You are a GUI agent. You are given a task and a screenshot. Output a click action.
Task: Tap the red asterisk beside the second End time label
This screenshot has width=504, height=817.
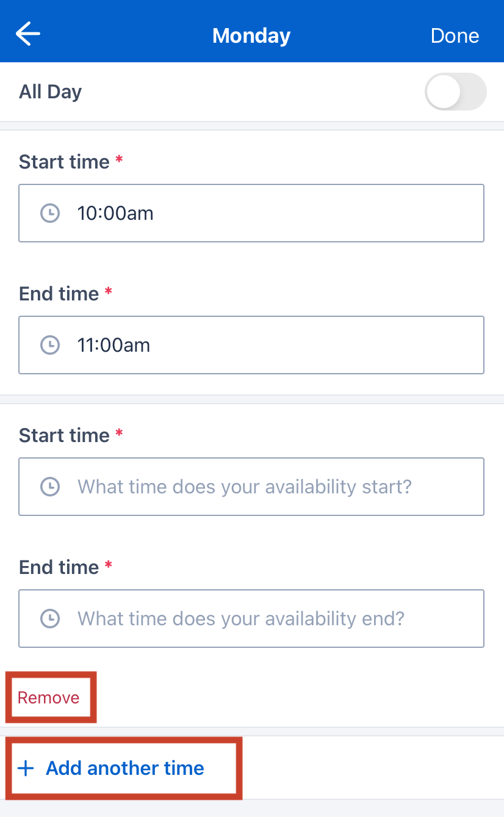(x=108, y=563)
